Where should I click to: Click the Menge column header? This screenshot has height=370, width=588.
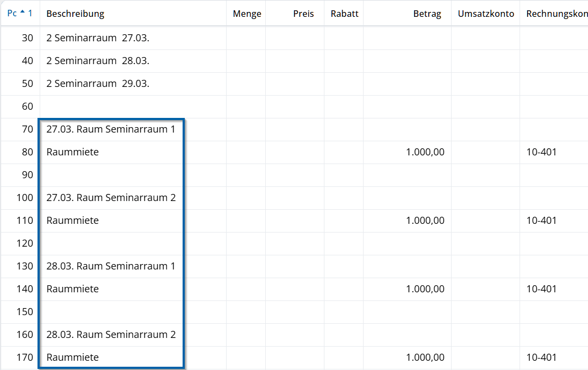pyautogui.click(x=247, y=14)
